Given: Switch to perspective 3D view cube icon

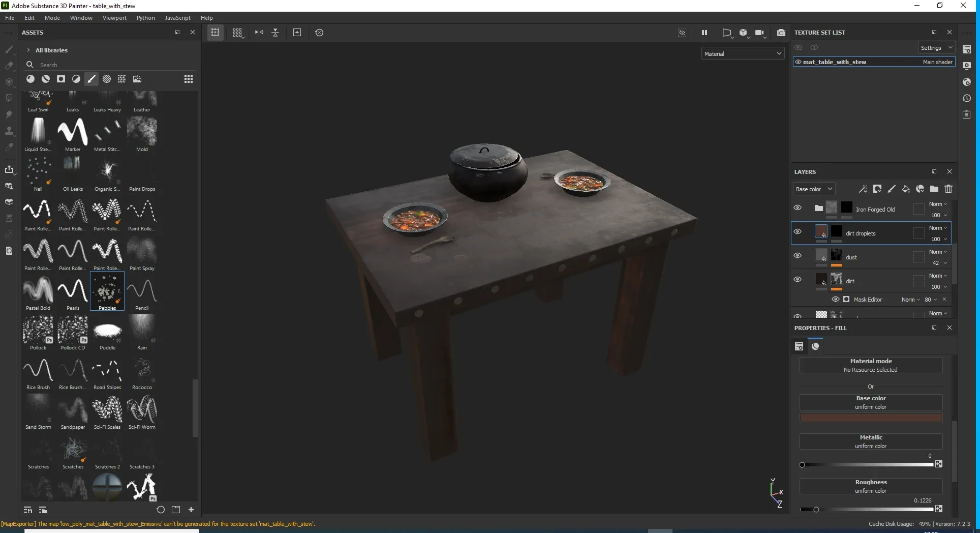Looking at the screenshot, I should point(744,33).
